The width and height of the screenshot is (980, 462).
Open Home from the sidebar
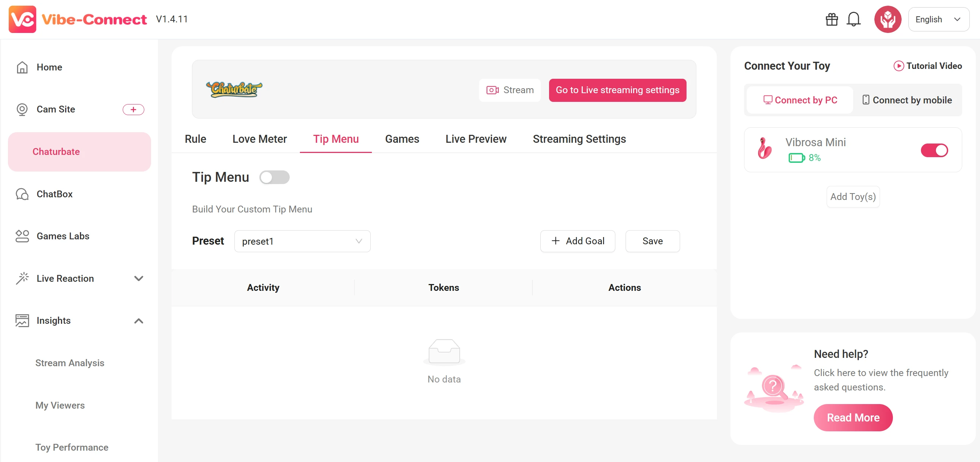click(49, 67)
